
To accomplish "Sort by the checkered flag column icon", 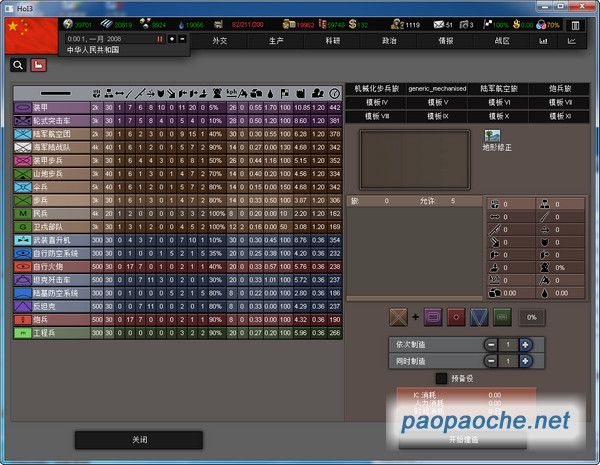I will (285, 93).
